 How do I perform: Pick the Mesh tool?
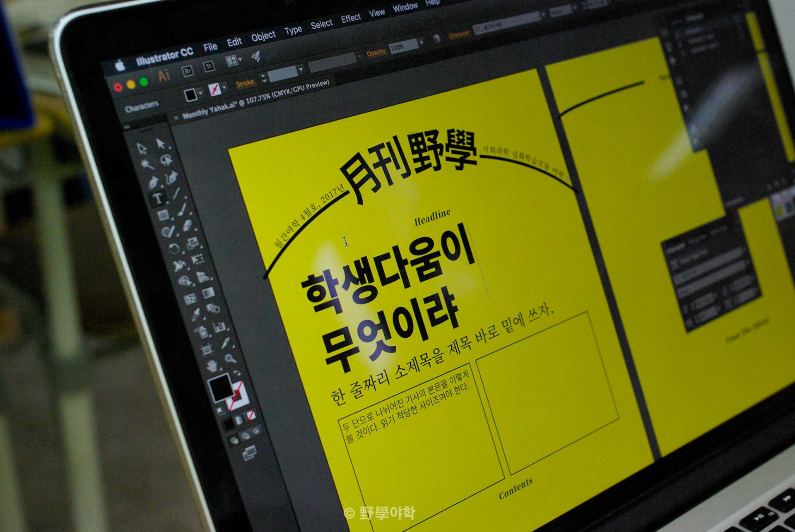coord(190,298)
